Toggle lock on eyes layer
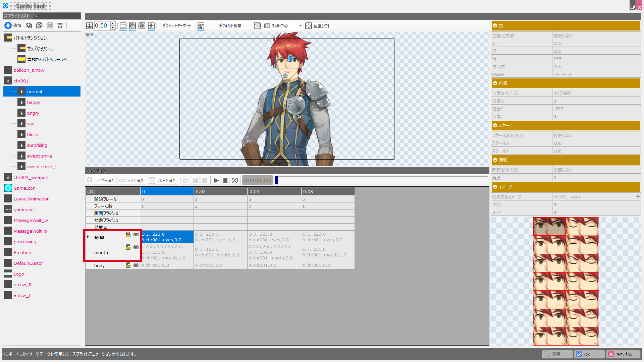The width and height of the screenshot is (644, 362). pyautogui.click(x=128, y=235)
